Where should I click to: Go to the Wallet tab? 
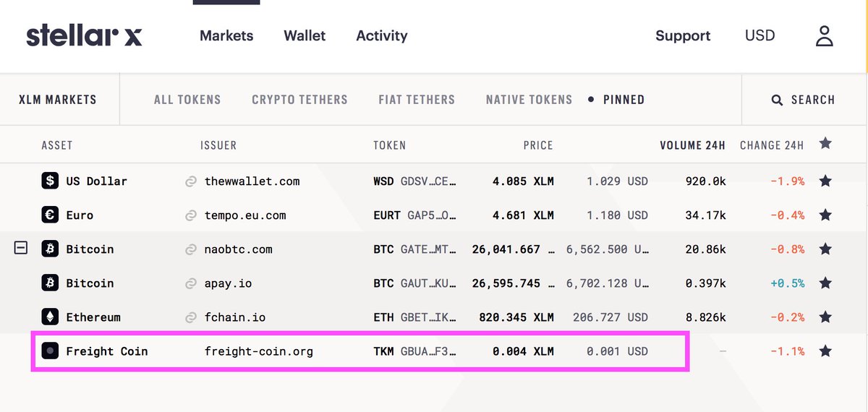coord(305,35)
